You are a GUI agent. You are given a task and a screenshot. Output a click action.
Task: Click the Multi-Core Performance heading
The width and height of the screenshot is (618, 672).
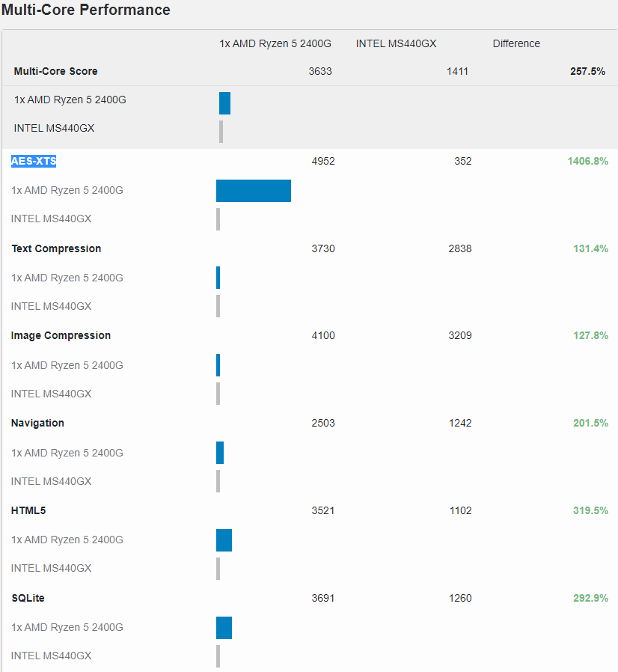point(86,10)
